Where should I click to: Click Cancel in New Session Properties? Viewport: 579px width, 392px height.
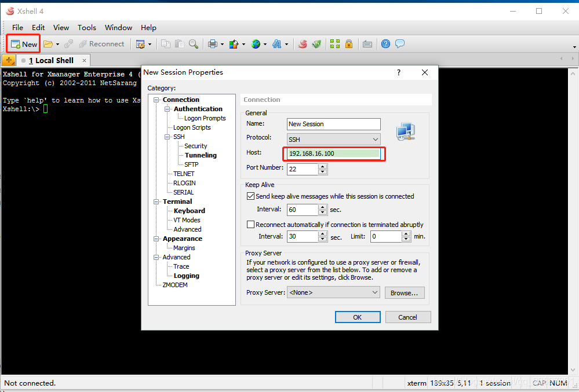coord(407,317)
